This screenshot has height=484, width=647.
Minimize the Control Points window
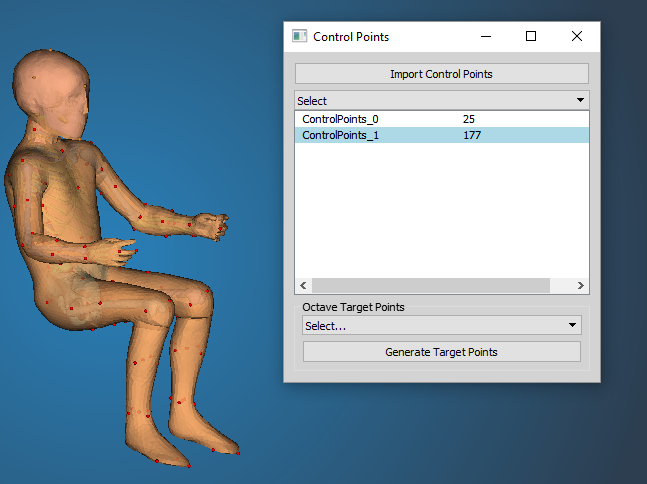pos(486,36)
